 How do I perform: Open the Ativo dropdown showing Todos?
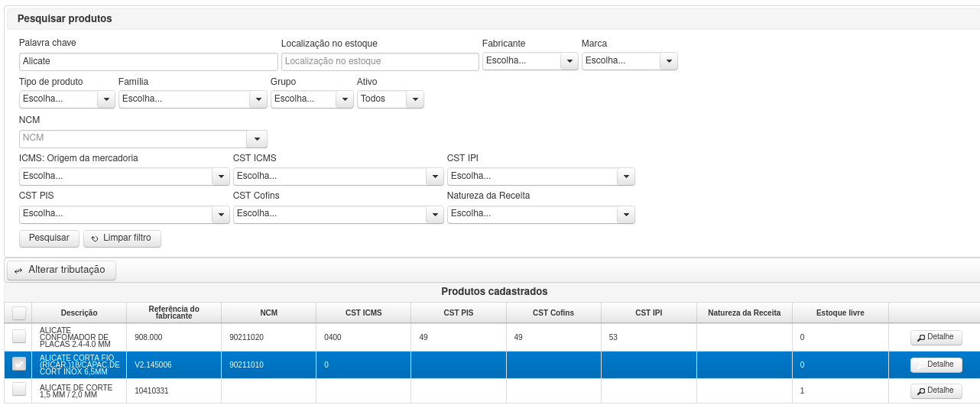coord(390,99)
